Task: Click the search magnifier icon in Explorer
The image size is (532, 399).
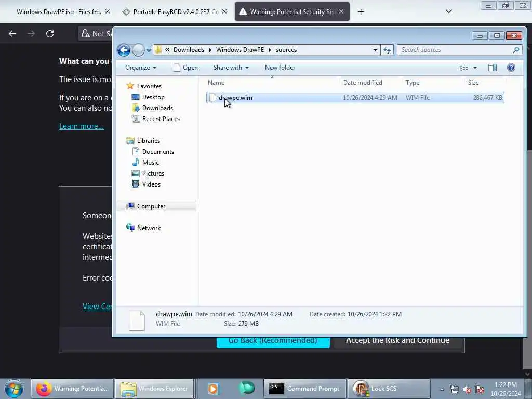Action: (x=516, y=50)
